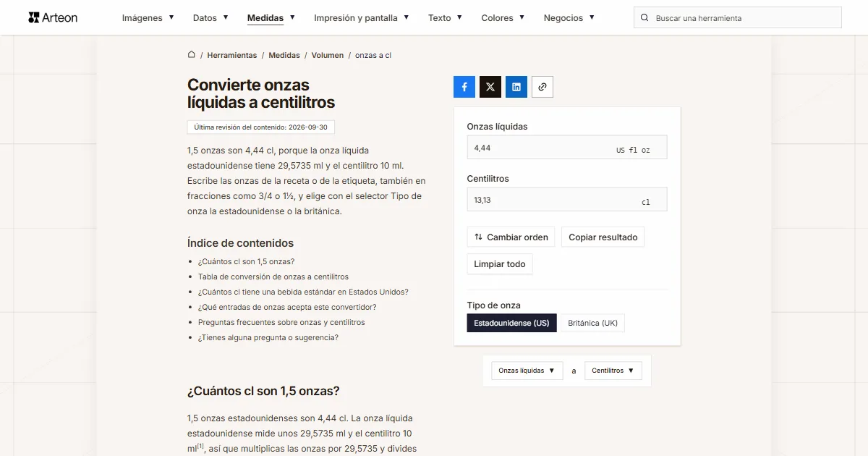The height and width of the screenshot is (456, 868).
Task: Click Copiar resultado button
Action: pos(603,237)
